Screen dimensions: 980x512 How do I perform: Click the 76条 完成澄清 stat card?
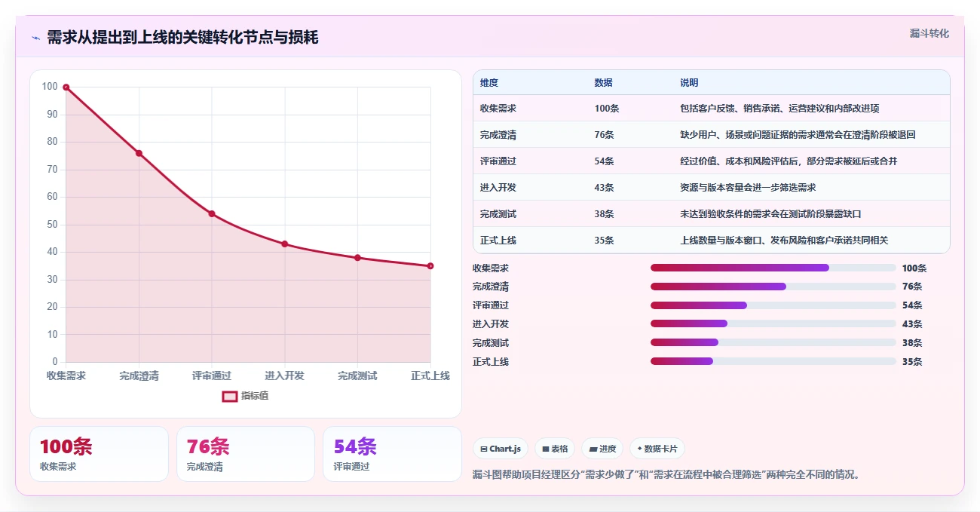tap(246, 454)
